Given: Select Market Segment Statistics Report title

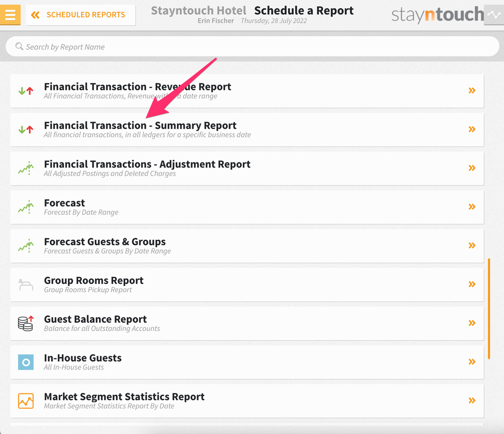Looking at the screenshot, I should [x=124, y=397].
